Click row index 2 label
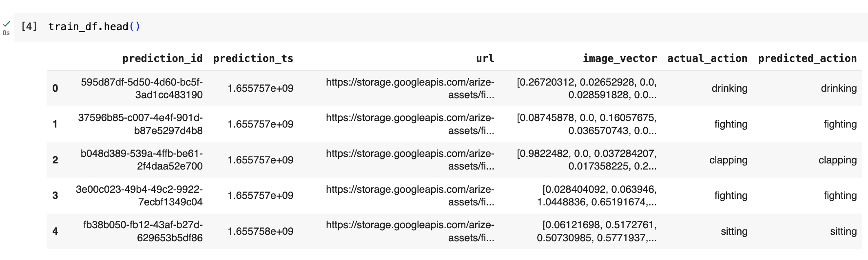This screenshot has width=868, height=260. pos(55,160)
